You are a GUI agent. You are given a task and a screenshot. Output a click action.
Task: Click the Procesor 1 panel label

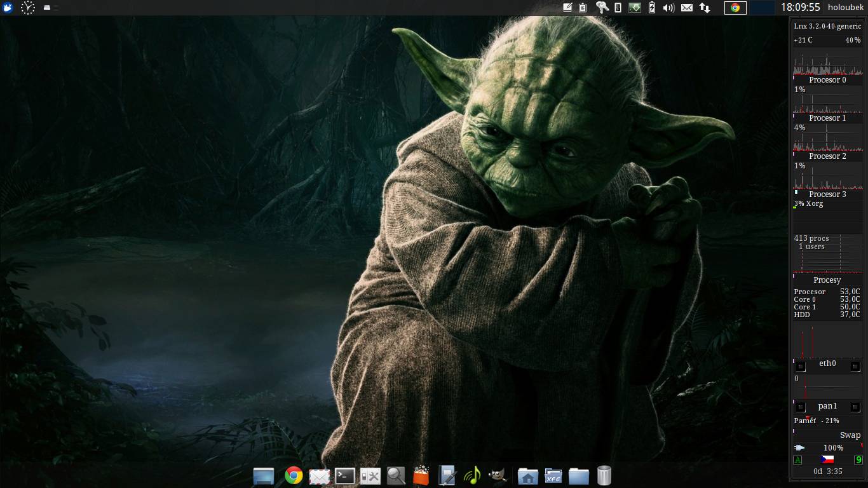point(827,118)
